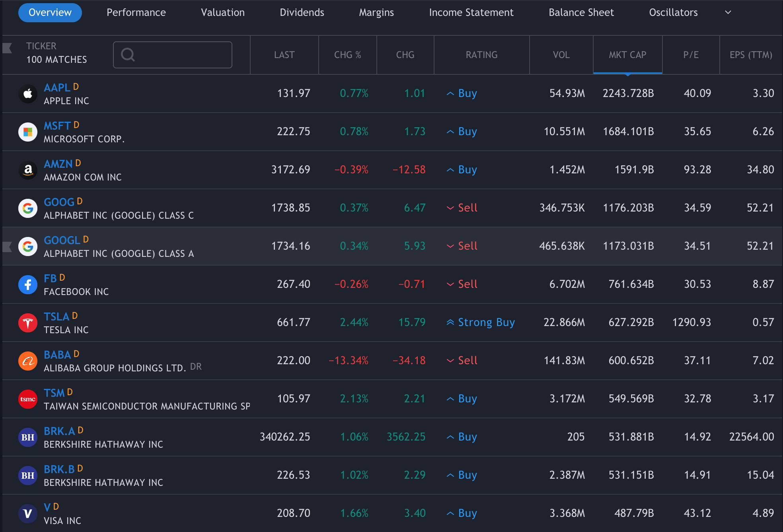This screenshot has height=532, width=783.
Task: Click the flag marker on GOOGL row
Action: (7, 247)
